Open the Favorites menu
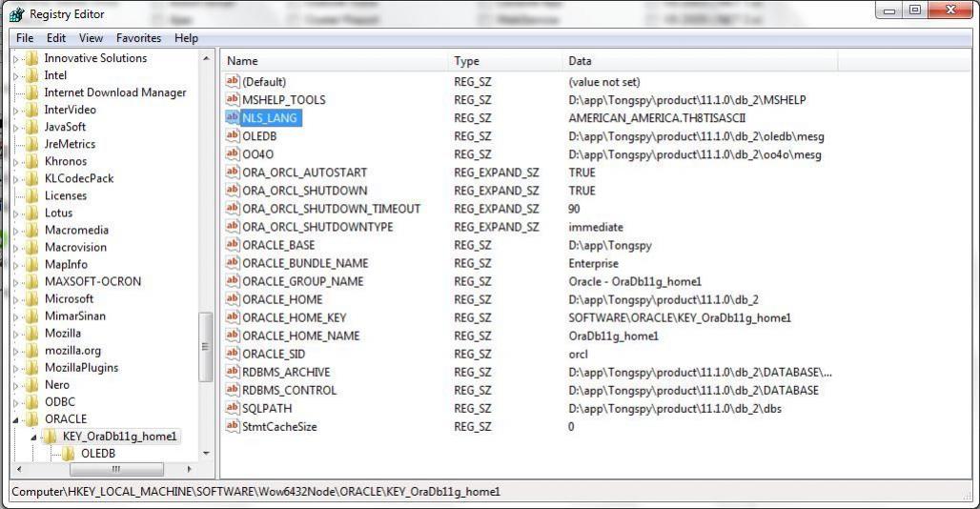 (x=139, y=38)
